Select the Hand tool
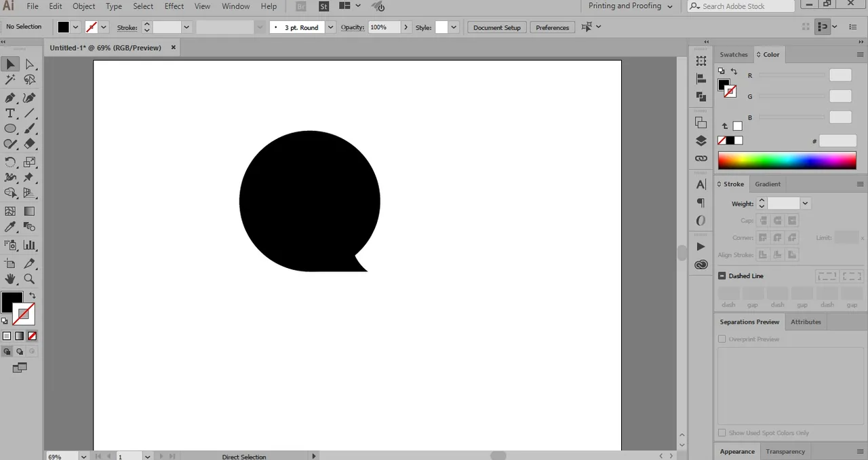This screenshot has height=460, width=868. coord(10,279)
